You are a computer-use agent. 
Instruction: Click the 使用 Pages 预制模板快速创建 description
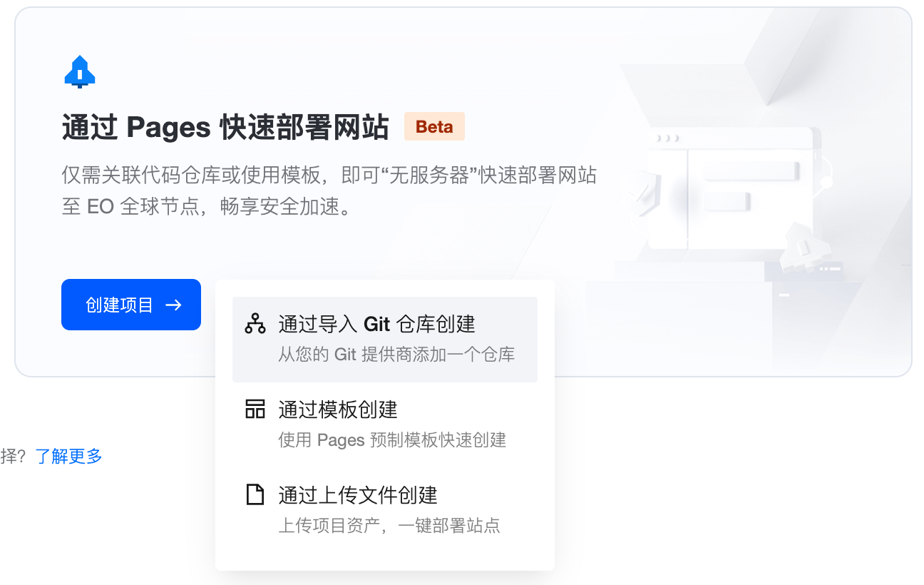tap(392, 440)
